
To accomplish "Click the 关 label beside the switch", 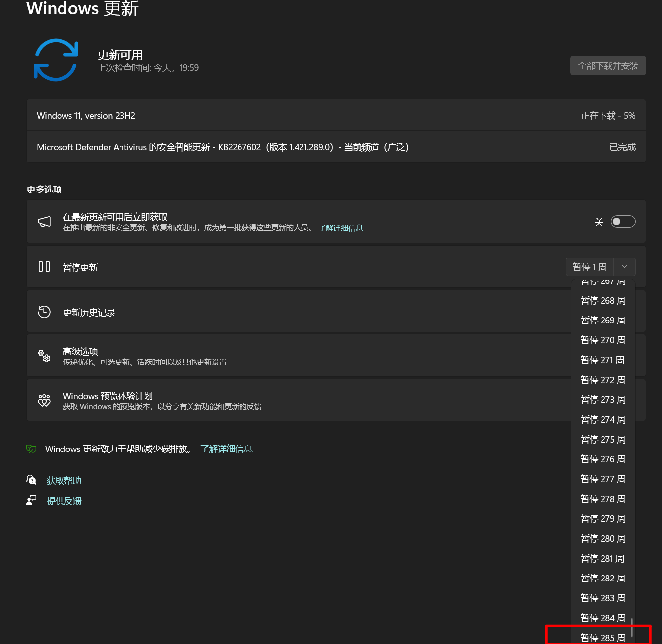I will point(599,222).
